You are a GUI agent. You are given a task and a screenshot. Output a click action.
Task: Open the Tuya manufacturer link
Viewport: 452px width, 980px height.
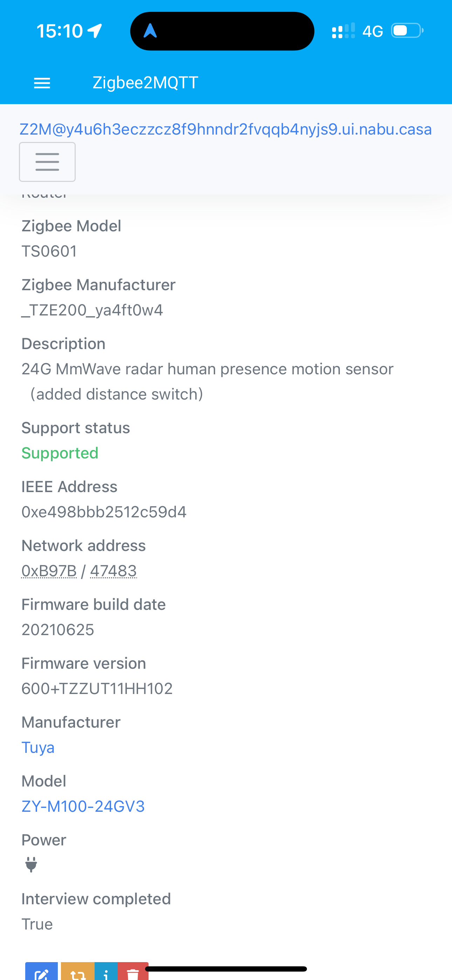pyautogui.click(x=38, y=748)
